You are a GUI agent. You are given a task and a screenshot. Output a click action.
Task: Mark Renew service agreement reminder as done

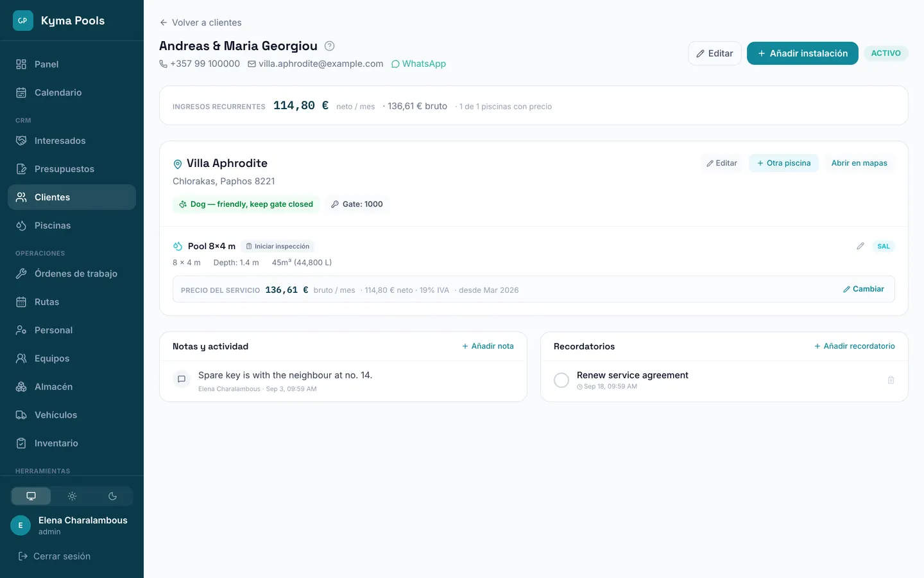[x=561, y=380]
